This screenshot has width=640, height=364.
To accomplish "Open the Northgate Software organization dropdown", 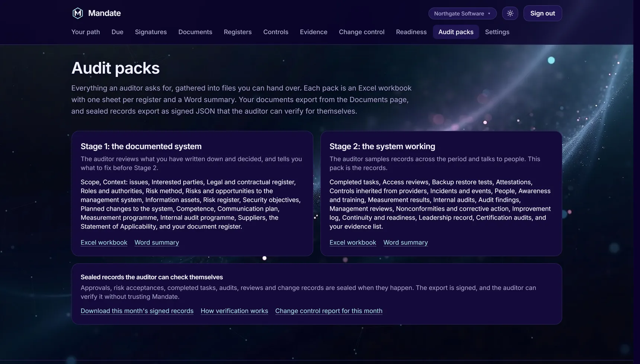I will pos(463,13).
